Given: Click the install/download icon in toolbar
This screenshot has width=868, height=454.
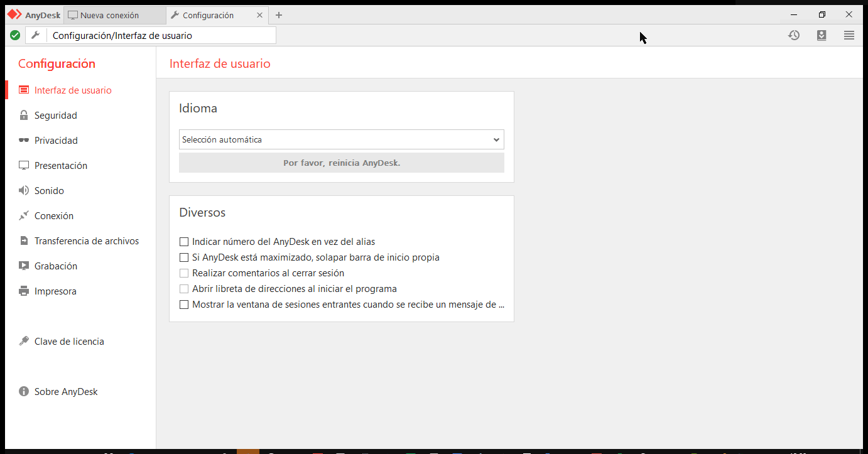Looking at the screenshot, I should [x=822, y=35].
